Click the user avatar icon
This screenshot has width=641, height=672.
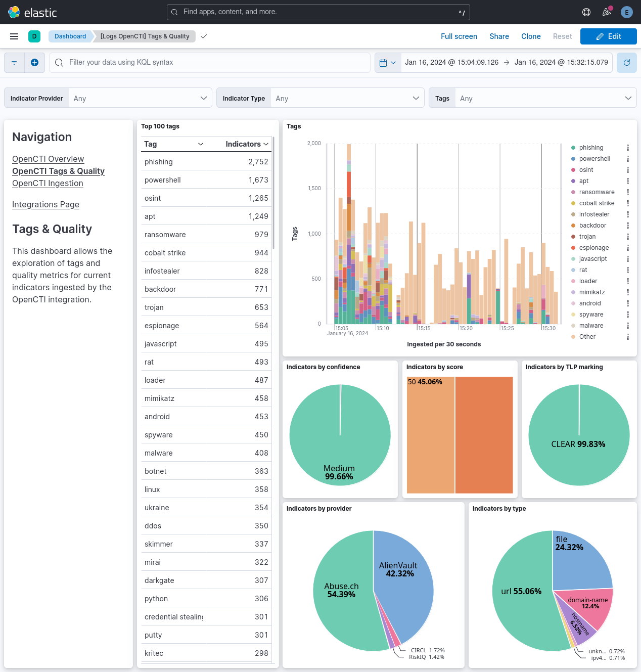coord(626,12)
